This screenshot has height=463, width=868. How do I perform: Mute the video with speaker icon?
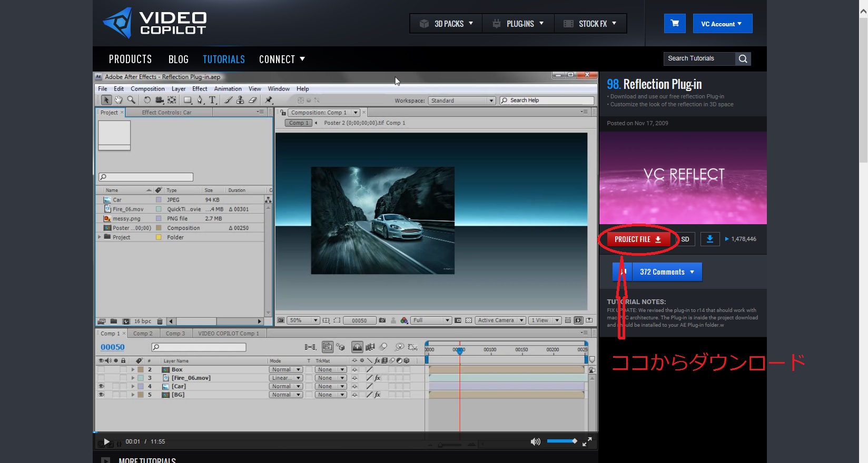(535, 441)
